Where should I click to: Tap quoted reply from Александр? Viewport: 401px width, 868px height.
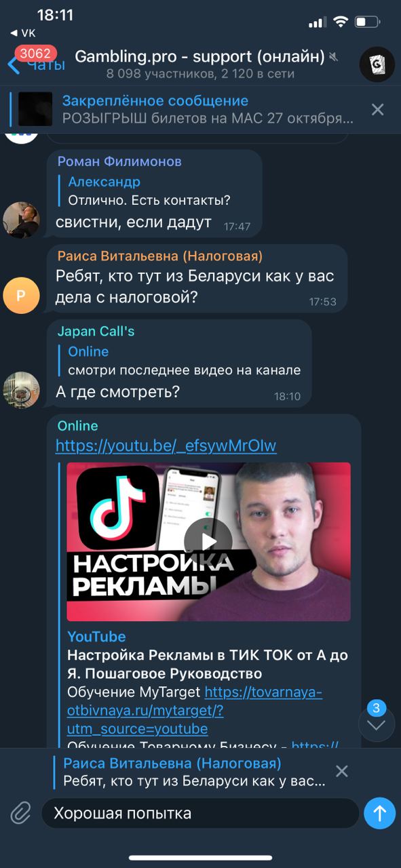pos(149,191)
